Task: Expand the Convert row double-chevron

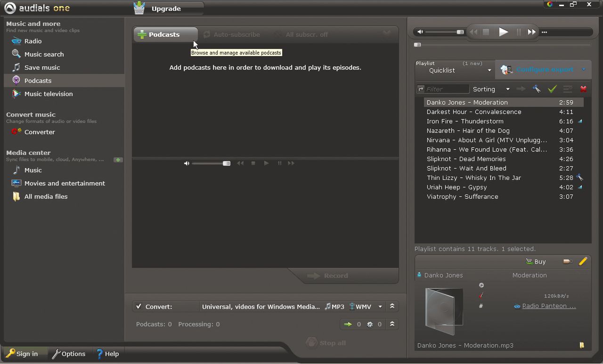Action: pyautogui.click(x=392, y=307)
